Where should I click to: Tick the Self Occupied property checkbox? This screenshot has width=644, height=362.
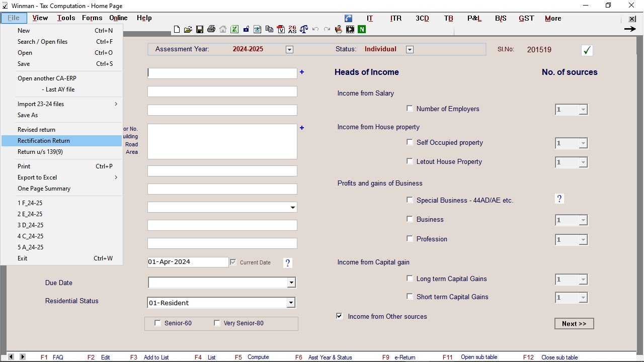(410, 142)
